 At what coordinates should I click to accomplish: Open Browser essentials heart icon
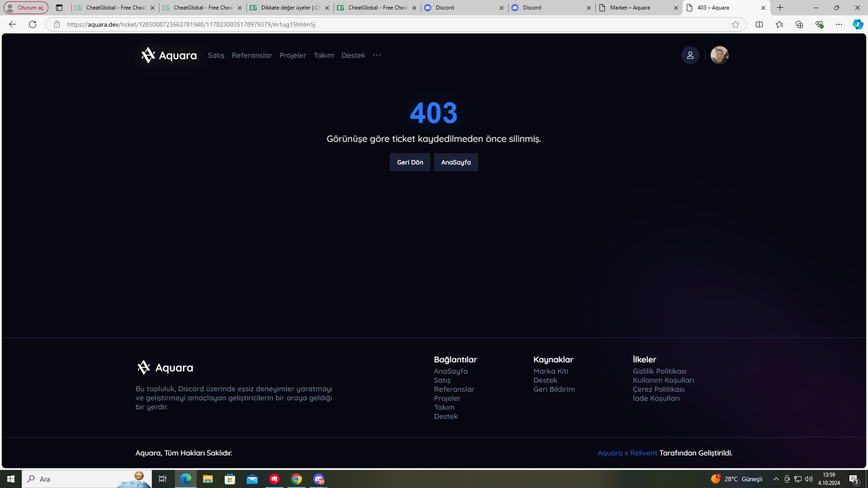point(819,24)
